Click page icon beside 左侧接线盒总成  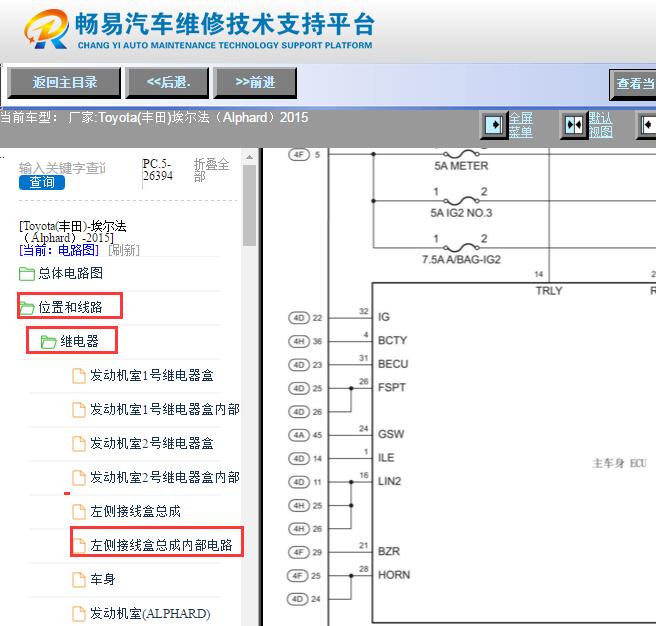click(79, 511)
